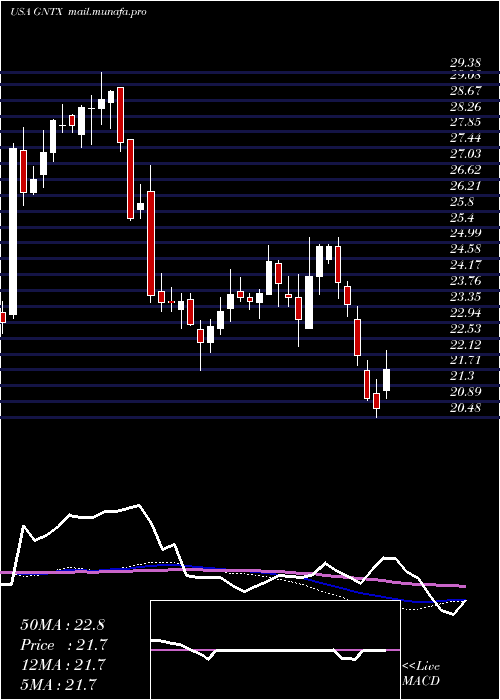The width and height of the screenshot is (500, 700).
Task: Select the 26.21 price axis label
Action: click(x=465, y=185)
